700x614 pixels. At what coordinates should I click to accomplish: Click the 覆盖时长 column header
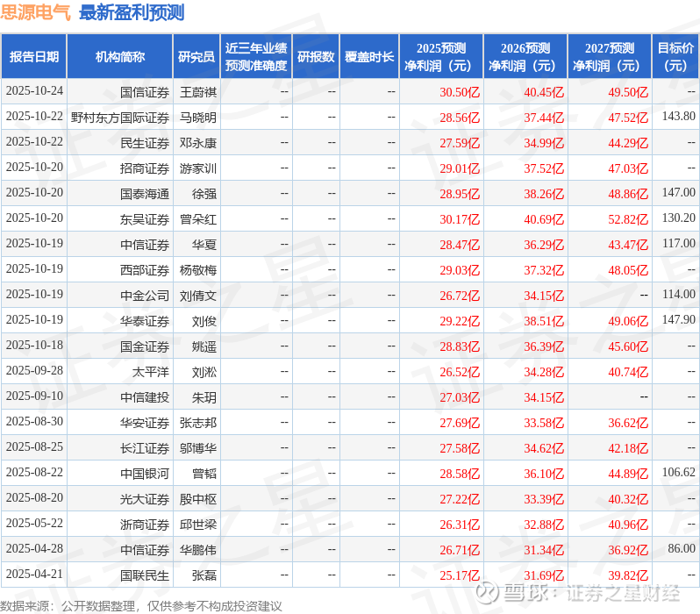pyautogui.click(x=369, y=57)
